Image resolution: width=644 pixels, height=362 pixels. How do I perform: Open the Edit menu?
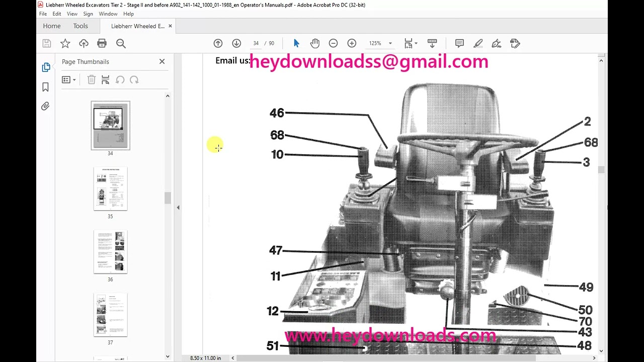pyautogui.click(x=57, y=14)
